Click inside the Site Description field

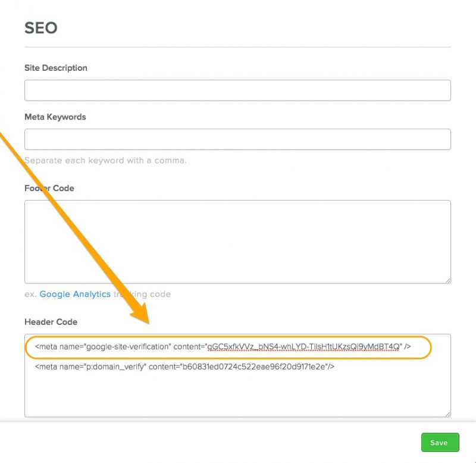[x=238, y=90]
